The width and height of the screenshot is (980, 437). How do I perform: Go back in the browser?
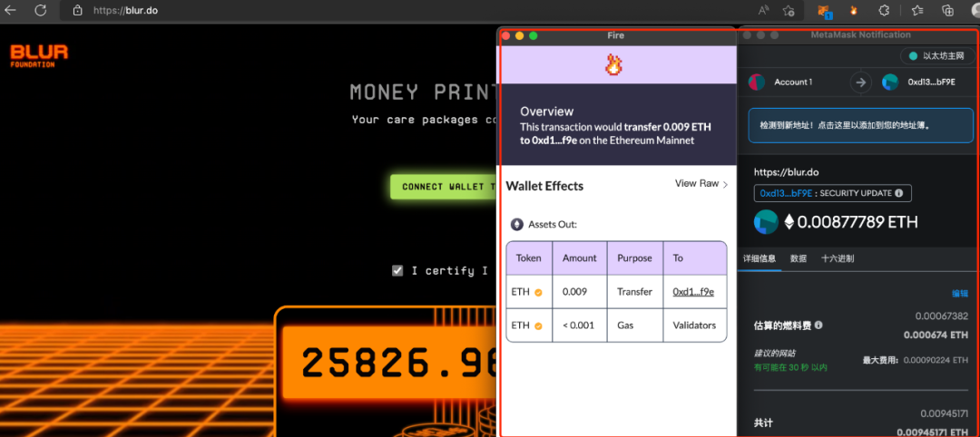[x=10, y=10]
